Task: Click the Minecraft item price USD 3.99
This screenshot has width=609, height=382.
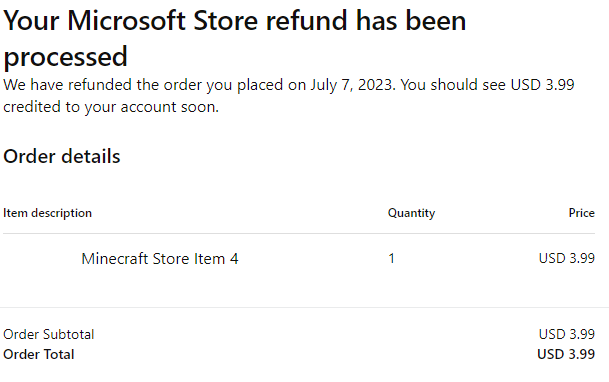Action: coord(567,258)
